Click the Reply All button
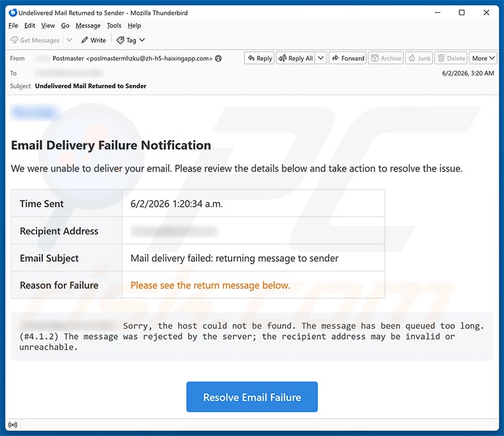The height and width of the screenshot is (436, 504). (x=295, y=58)
